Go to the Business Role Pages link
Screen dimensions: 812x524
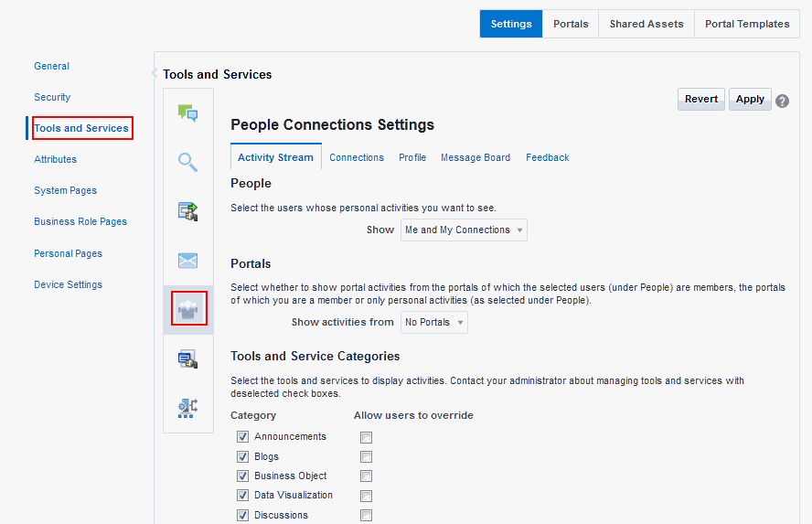(x=80, y=221)
